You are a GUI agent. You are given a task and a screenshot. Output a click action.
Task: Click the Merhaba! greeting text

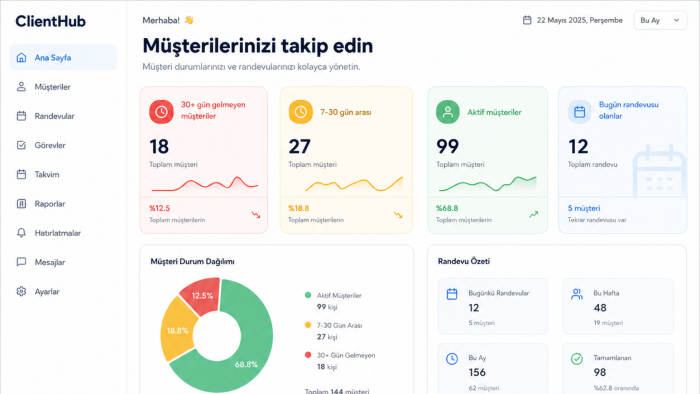tap(161, 20)
